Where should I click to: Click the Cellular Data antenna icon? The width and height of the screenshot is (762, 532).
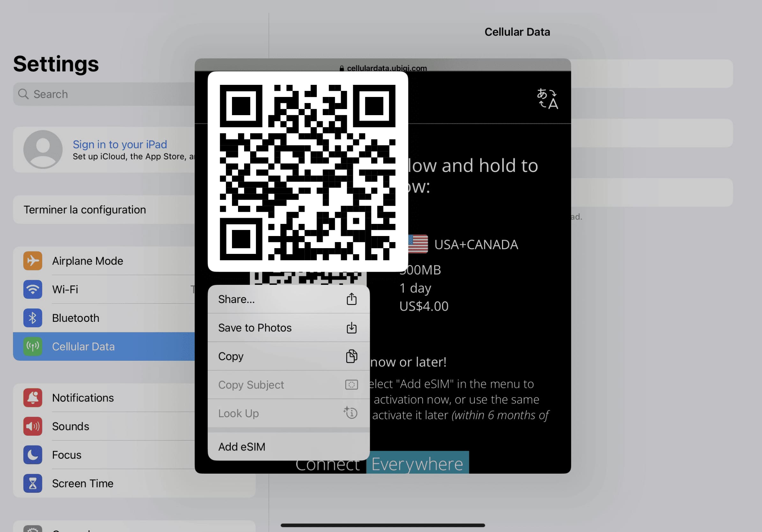click(x=33, y=346)
